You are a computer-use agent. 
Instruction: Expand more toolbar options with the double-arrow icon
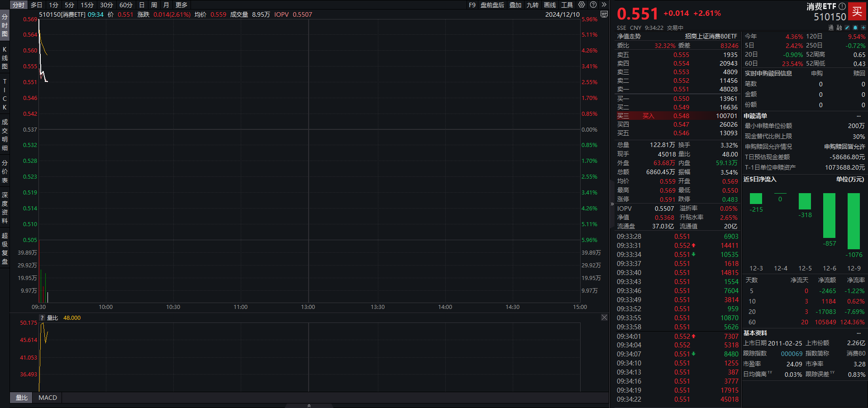tap(604, 5)
